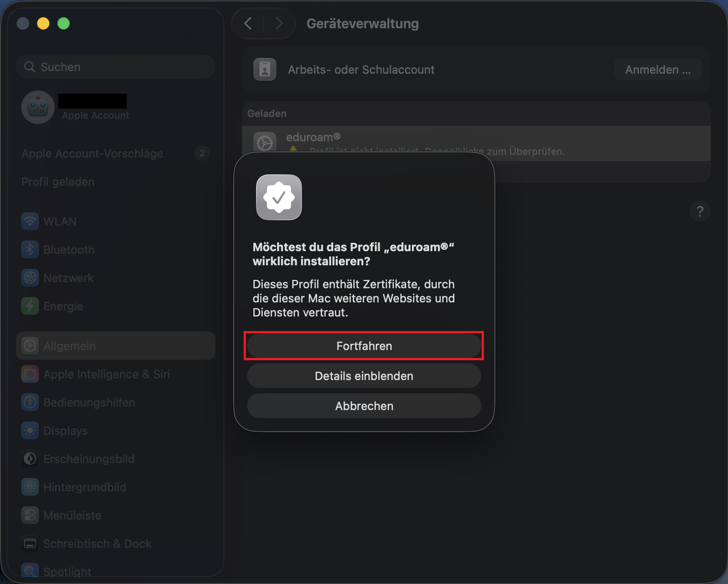Go forward with the right chevron

(x=279, y=23)
